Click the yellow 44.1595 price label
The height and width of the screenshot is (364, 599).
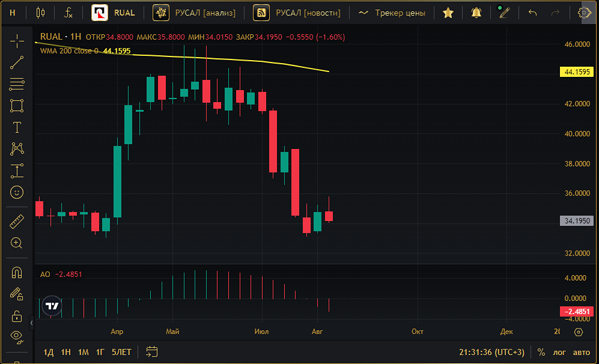tap(576, 72)
